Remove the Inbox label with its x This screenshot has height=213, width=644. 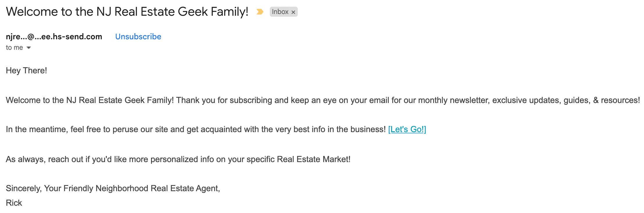[x=293, y=12]
